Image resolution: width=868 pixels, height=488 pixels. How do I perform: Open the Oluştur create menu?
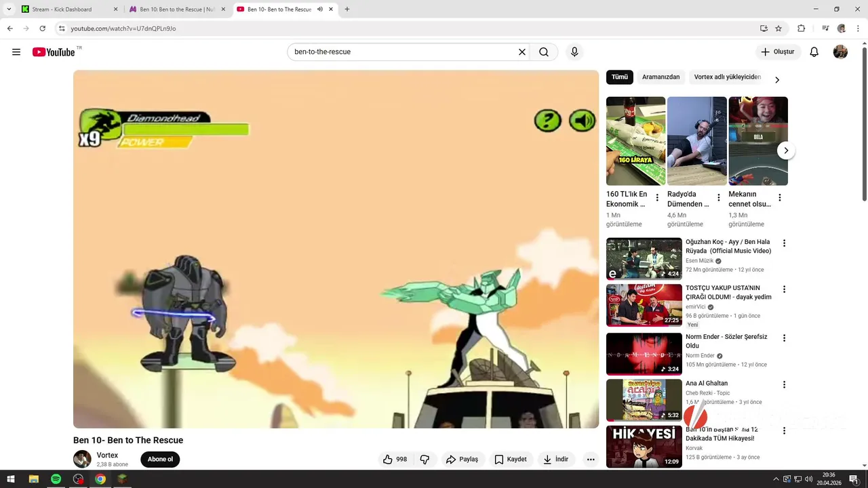(x=778, y=52)
